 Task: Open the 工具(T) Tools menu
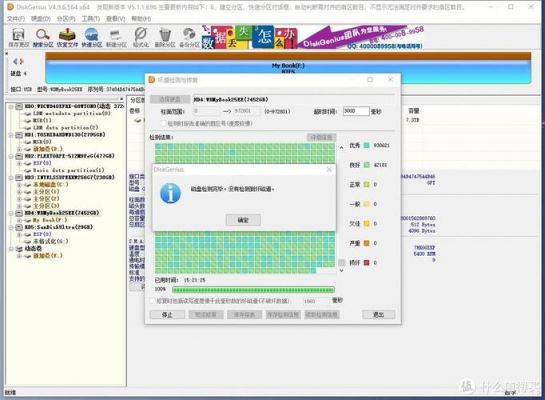coord(90,19)
